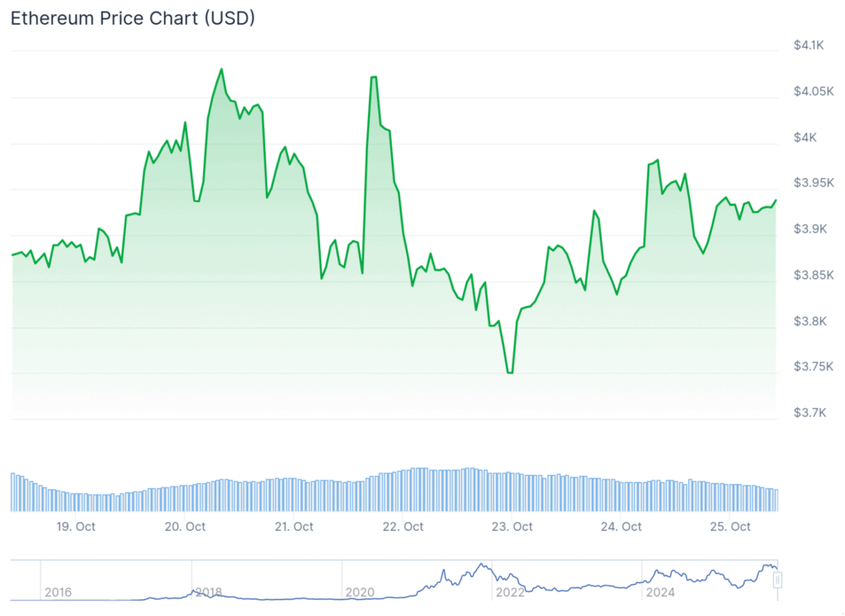Click the Ethereum Price Chart (USD) title
This screenshot has width=845, height=616.
(133, 18)
